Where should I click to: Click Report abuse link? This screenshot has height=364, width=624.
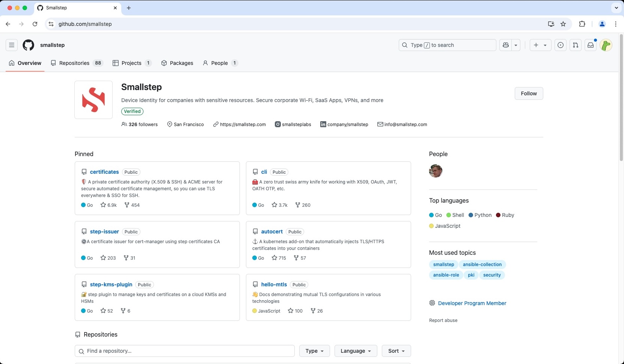(x=443, y=320)
